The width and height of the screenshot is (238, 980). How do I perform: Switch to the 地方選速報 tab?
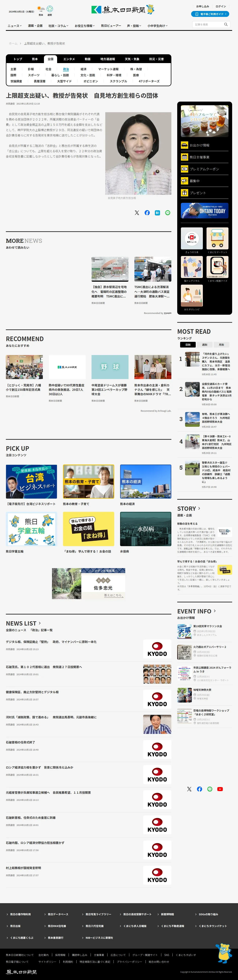tap(107, 59)
